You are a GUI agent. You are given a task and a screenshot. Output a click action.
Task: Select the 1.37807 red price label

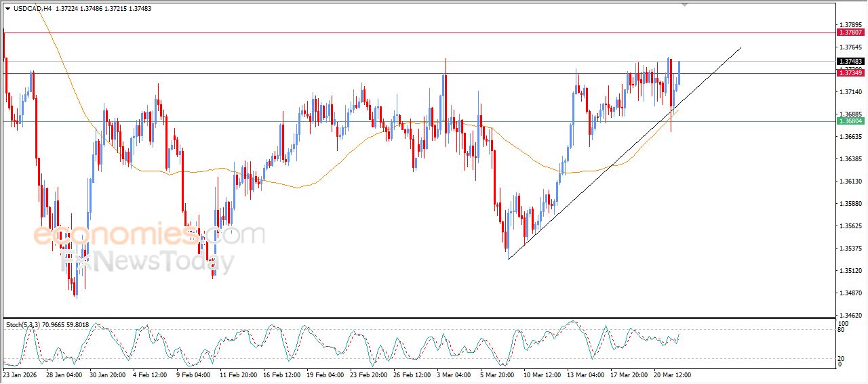pyautogui.click(x=850, y=32)
